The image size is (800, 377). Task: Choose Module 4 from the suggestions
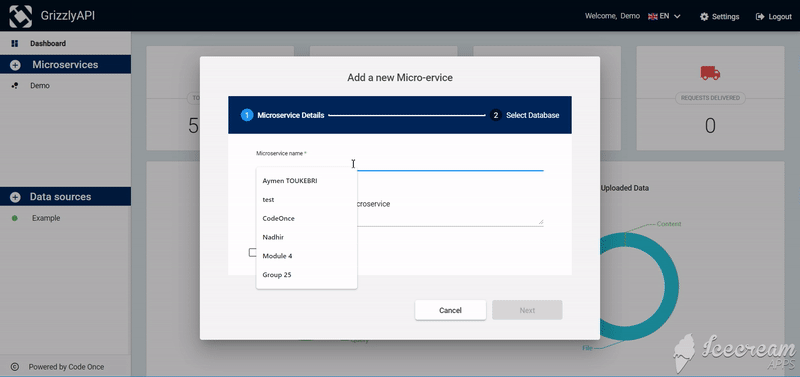pos(307,256)
